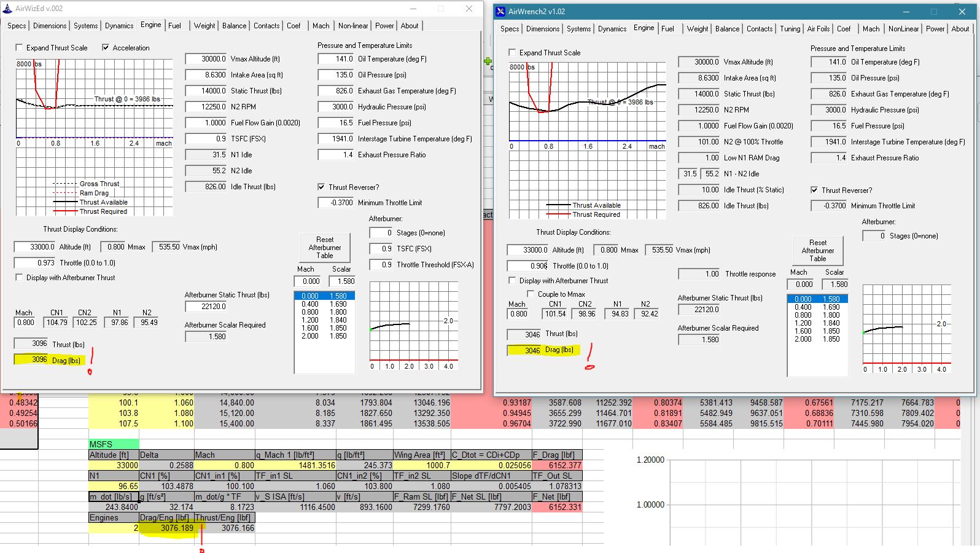Switch to Air Foils tab in AirWrench2
The width and height of the screenshot is (980, 553).
(x=818, y=29)
